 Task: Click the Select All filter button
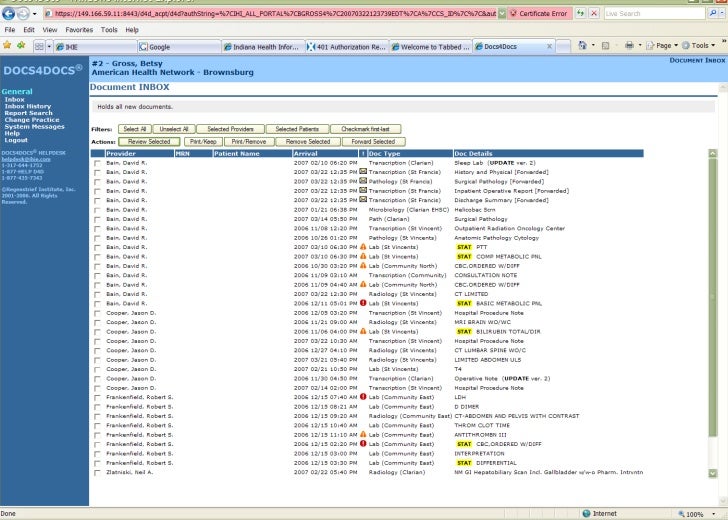click(135, 129)
